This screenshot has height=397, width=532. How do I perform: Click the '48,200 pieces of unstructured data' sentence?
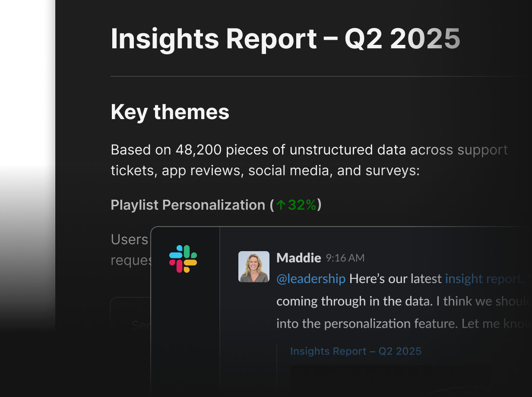(x=309, y=150)
